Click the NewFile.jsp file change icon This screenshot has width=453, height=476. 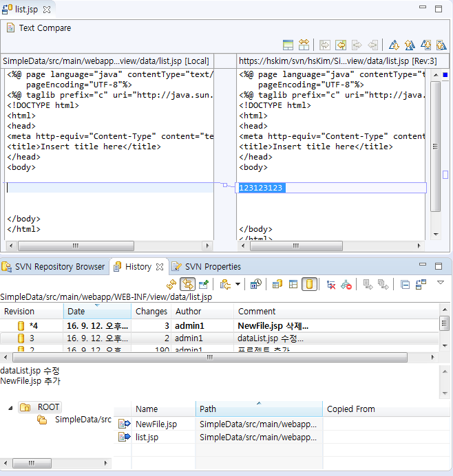click(124, 424)
